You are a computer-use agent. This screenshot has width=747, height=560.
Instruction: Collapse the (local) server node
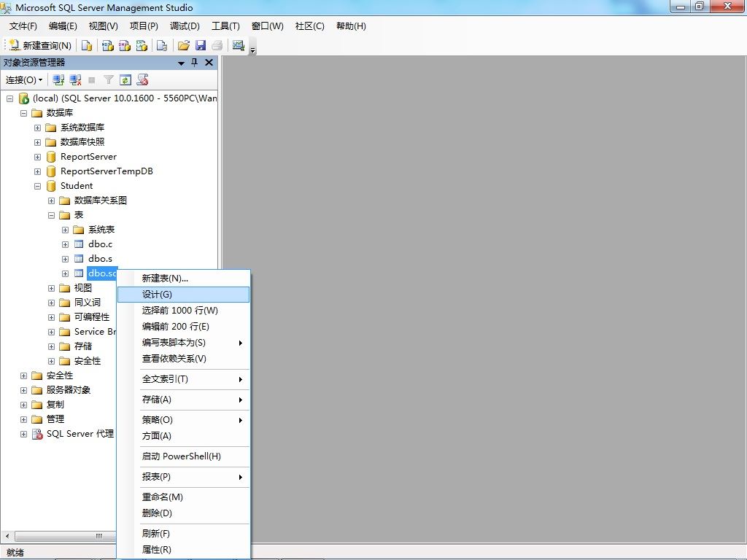coord(9,98)
